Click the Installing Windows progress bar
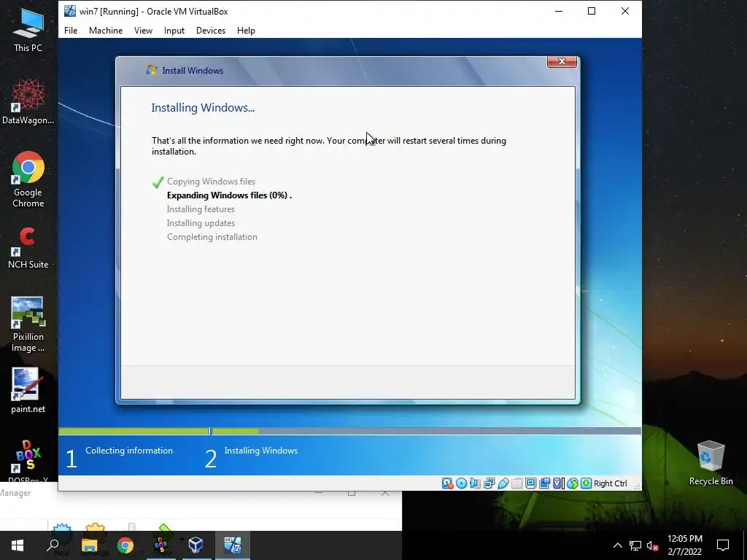747x560 pixels. [x=426, y=431]
